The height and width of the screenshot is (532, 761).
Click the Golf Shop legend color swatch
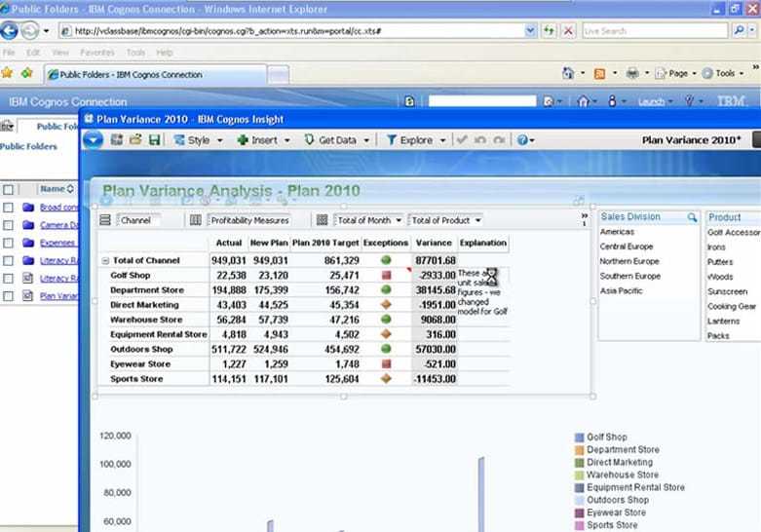(x=579, y=437)
